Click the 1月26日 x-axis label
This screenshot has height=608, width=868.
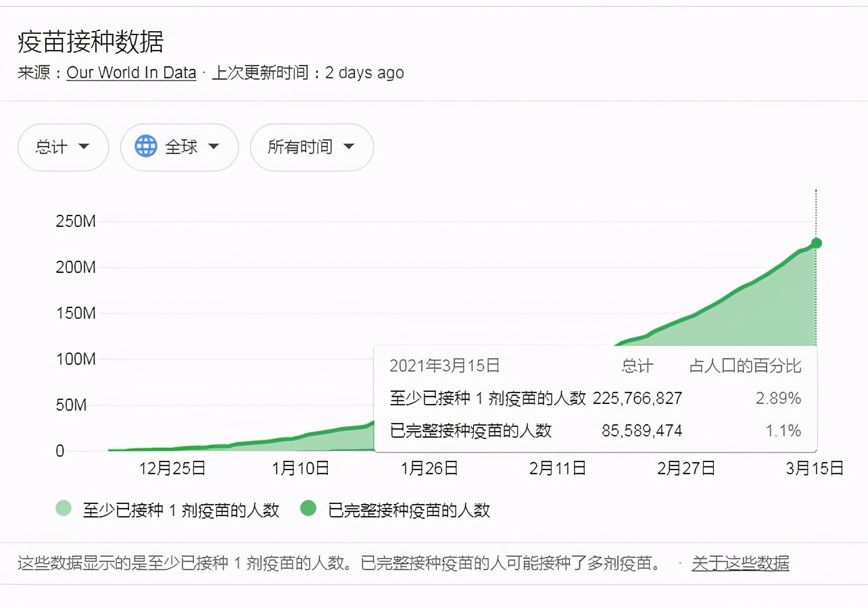click(429, 468)
